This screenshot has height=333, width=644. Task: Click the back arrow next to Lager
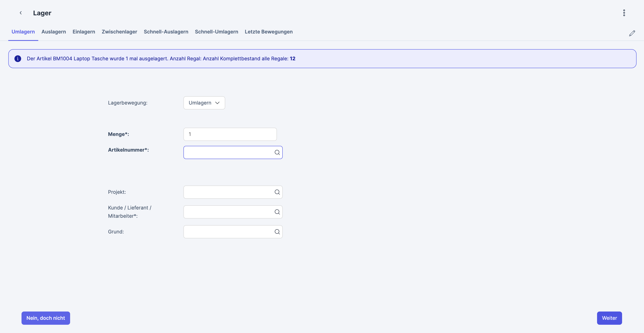point(21,13)
